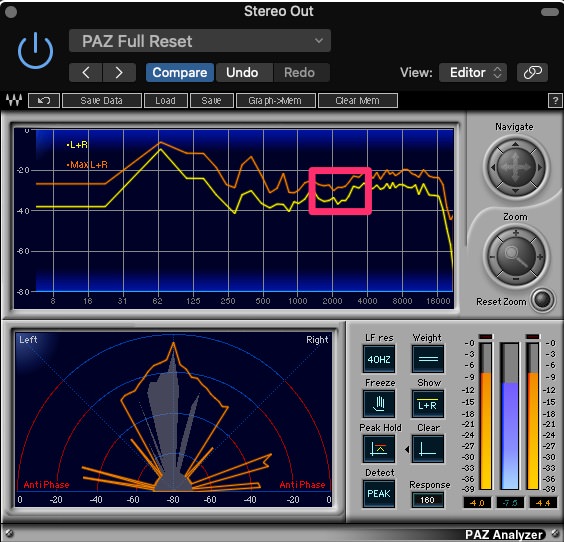Navigate up on the Navigate pad
Image resolution: width=564 pixels, height=542 pixels.
(516, 145)
